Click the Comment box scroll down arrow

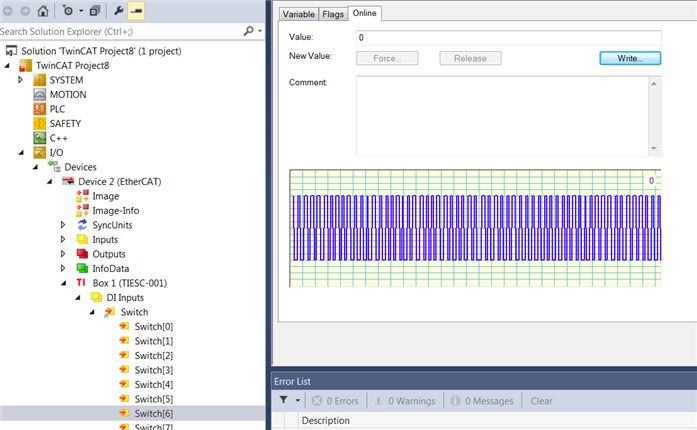653,149
